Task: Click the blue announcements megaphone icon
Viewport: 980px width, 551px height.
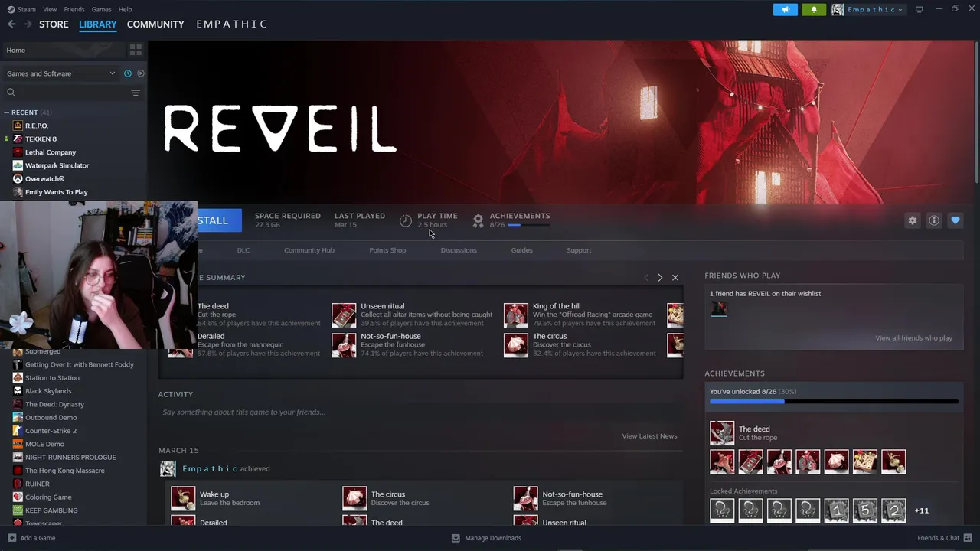Action: click(785, 9)
